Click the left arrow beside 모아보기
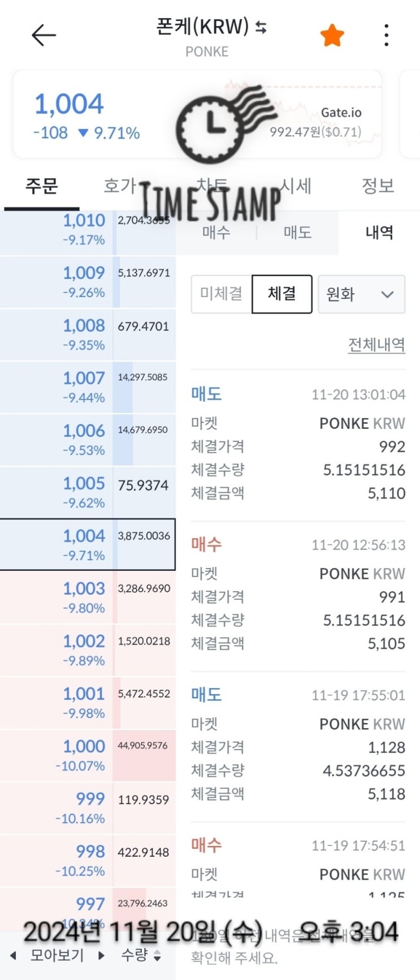Viewport: 420px width, 980px height. point(14,956)
